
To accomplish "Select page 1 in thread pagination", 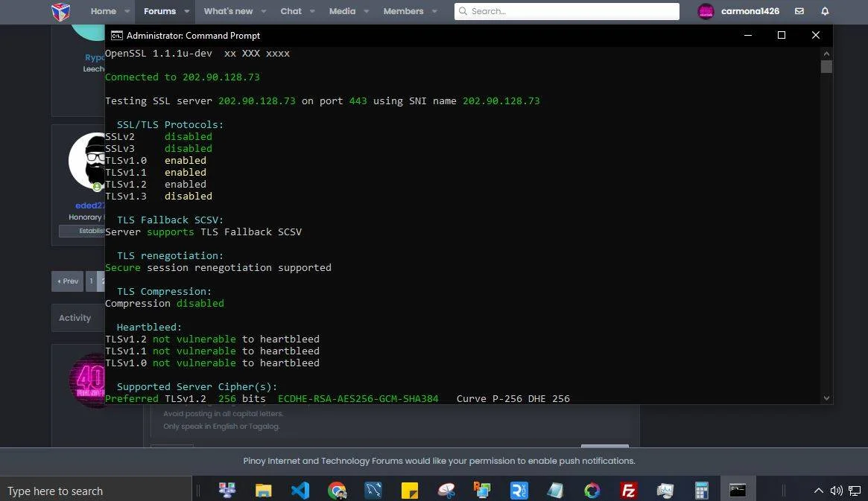I will [x=92, y=281].
